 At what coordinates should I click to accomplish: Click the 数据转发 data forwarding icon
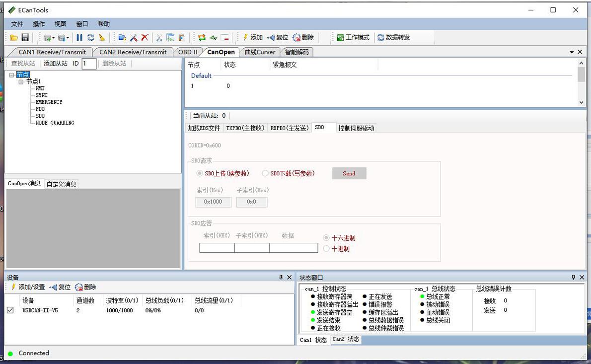(x=381, y=38)
